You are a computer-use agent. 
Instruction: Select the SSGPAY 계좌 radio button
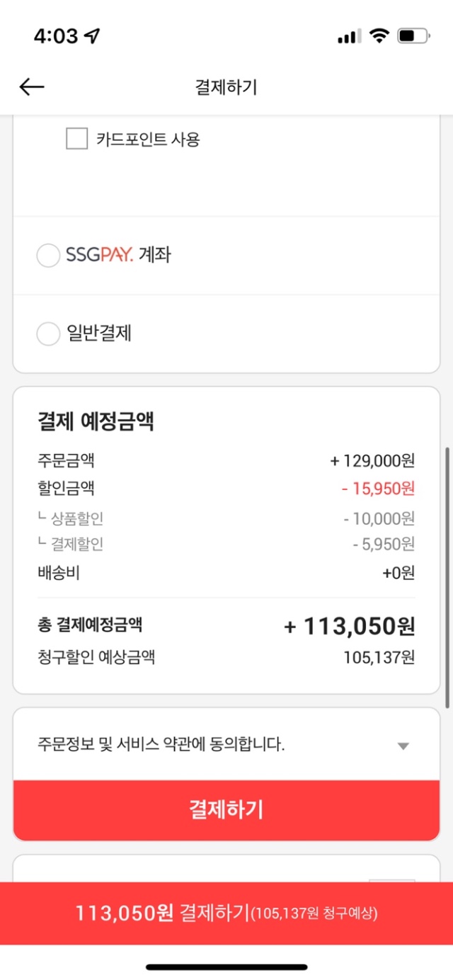click(48, 256)
